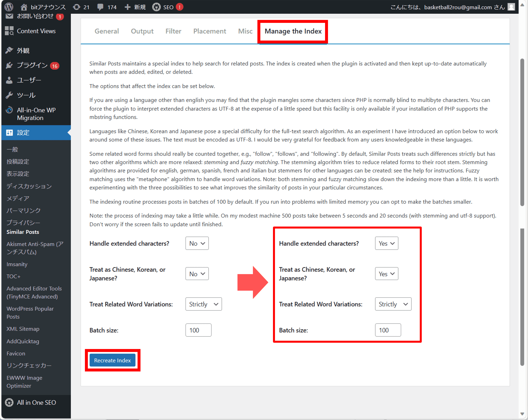Viewport: 528px width, 420px height.
Task: Click the plus icon for 新規
Action: coord(127,7)
